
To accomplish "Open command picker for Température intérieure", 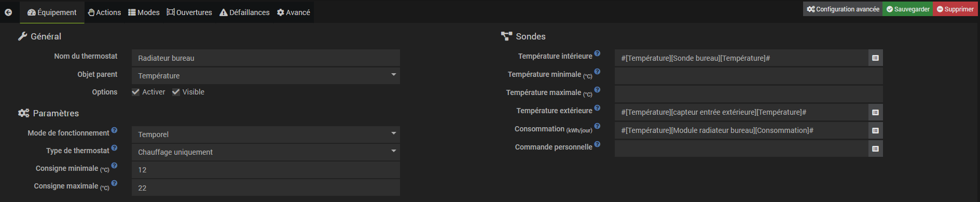I will tap(875, 58).
